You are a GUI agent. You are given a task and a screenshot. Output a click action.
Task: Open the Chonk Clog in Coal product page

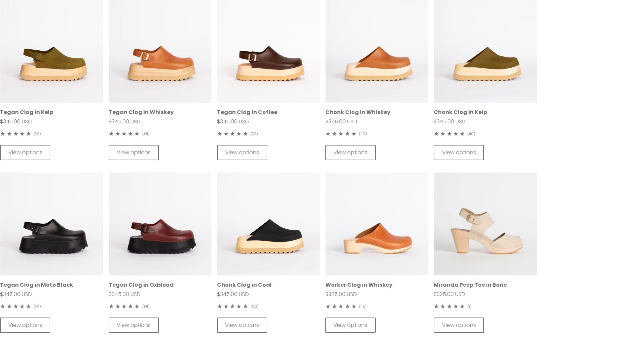[244, 285]
